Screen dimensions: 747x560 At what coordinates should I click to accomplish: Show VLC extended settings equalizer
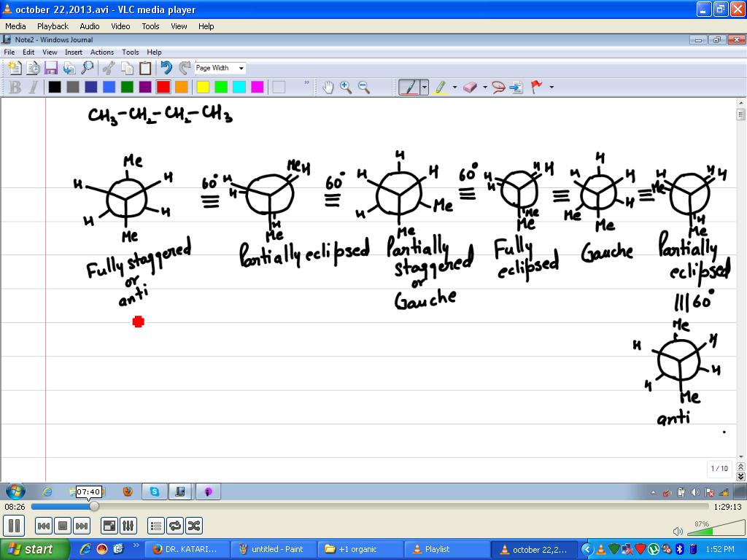pos(128,526)
